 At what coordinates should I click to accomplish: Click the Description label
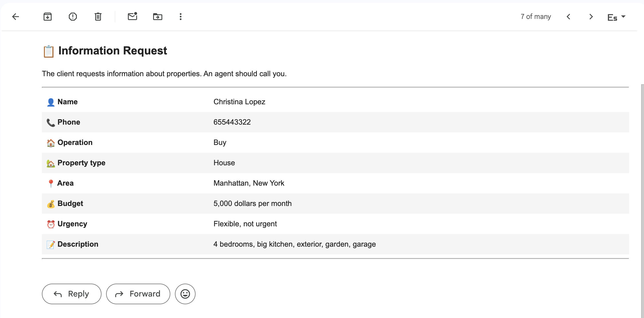[78, 244]
